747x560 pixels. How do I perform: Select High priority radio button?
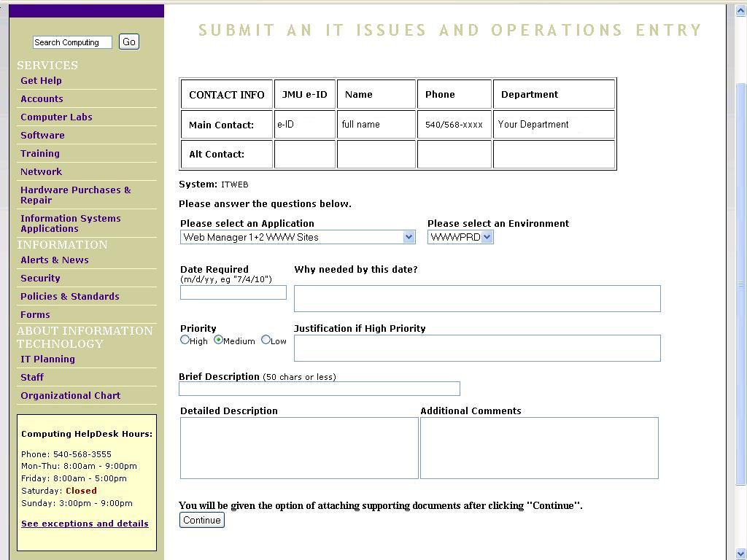point(185,340)
